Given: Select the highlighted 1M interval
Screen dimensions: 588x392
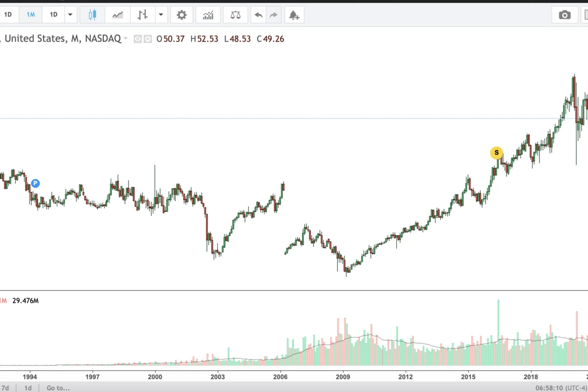Looking at the screenshot, I should point(30,14).
